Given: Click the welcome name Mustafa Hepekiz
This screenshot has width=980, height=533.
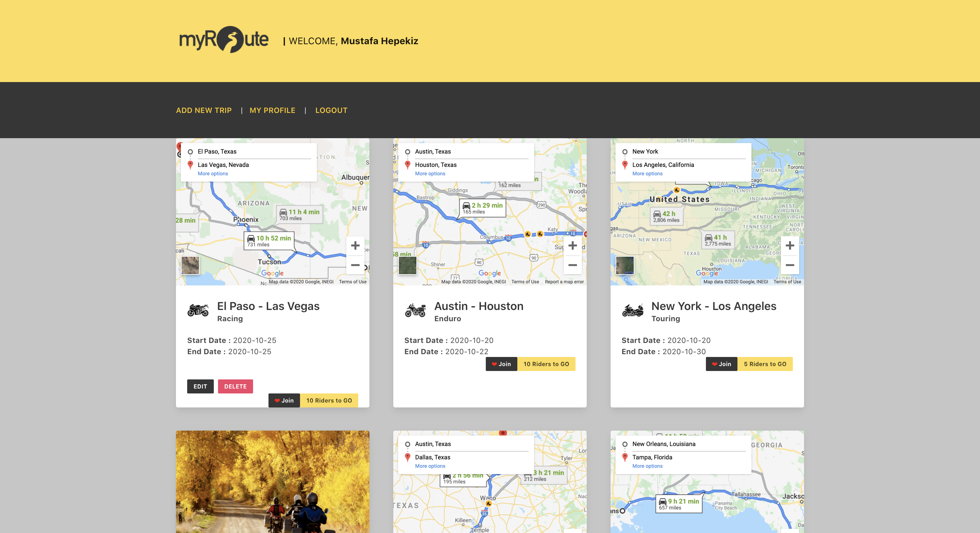Looking at the screenshot, I should [379, 41].
